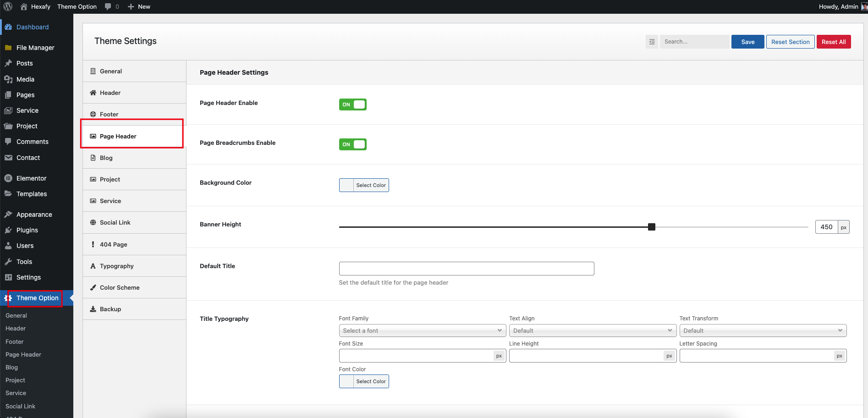Open the Blog settings tab
The height and width of the screenshot is (418, 868).
(x=134, y=158)
